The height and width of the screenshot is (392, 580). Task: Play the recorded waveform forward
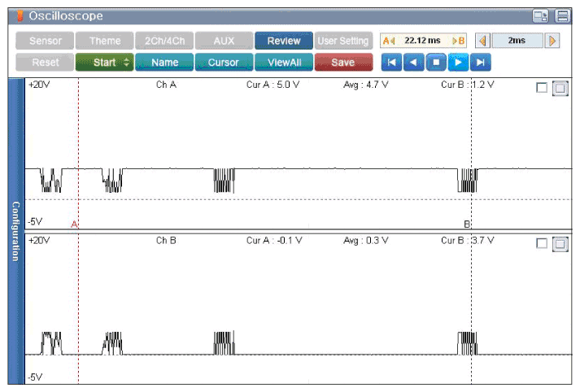(458, 62)
